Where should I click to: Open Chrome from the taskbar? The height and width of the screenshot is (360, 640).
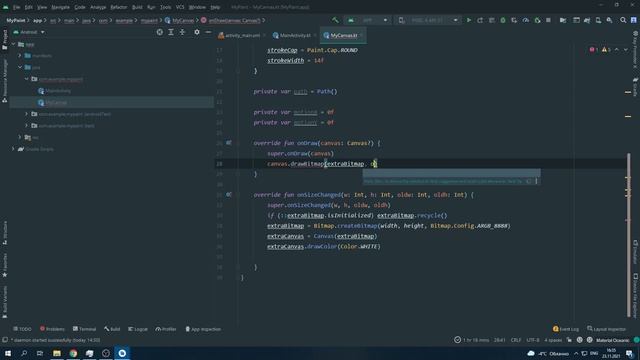point(73,353)
